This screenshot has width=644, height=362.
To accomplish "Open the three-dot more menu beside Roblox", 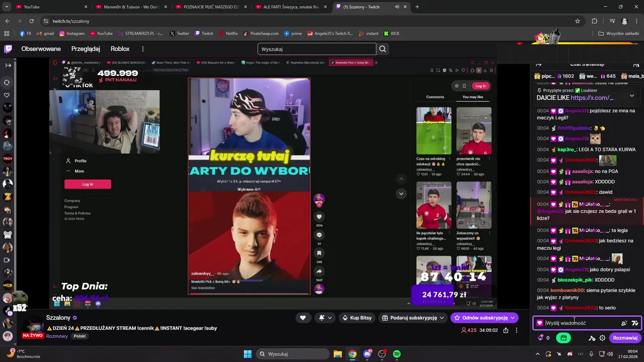I will click(143, 49).
